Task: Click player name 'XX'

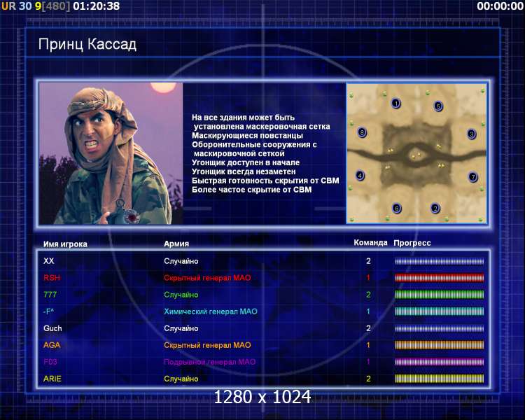Action: tap(48, 261)
